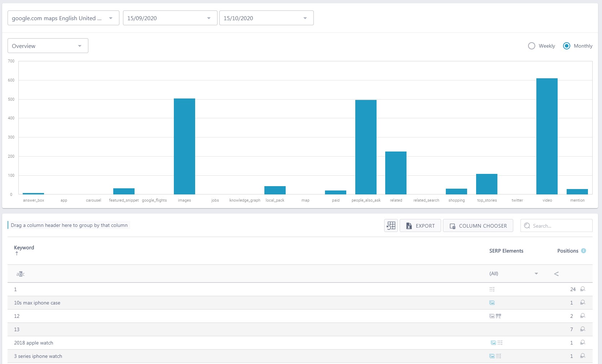
Task: Click the 'knowledge_graph' axis label
Action: 245,200
